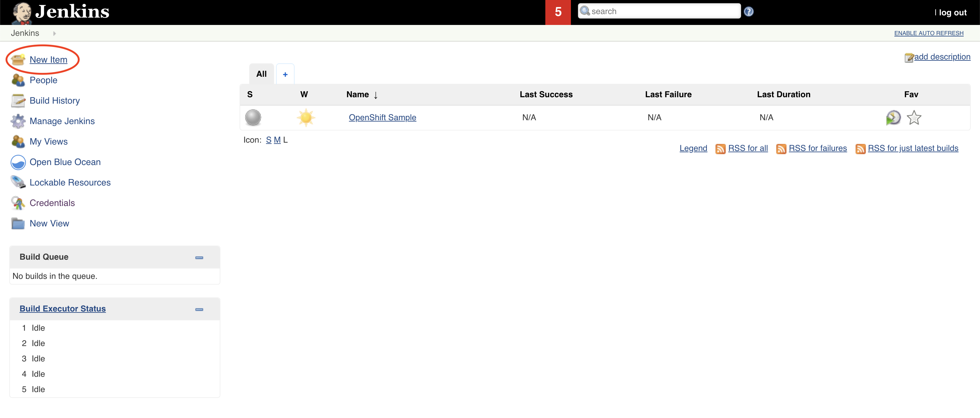This screenshot has width=980, height=418.
Task: Click the My Views icon
Action: tap(18, 141)
